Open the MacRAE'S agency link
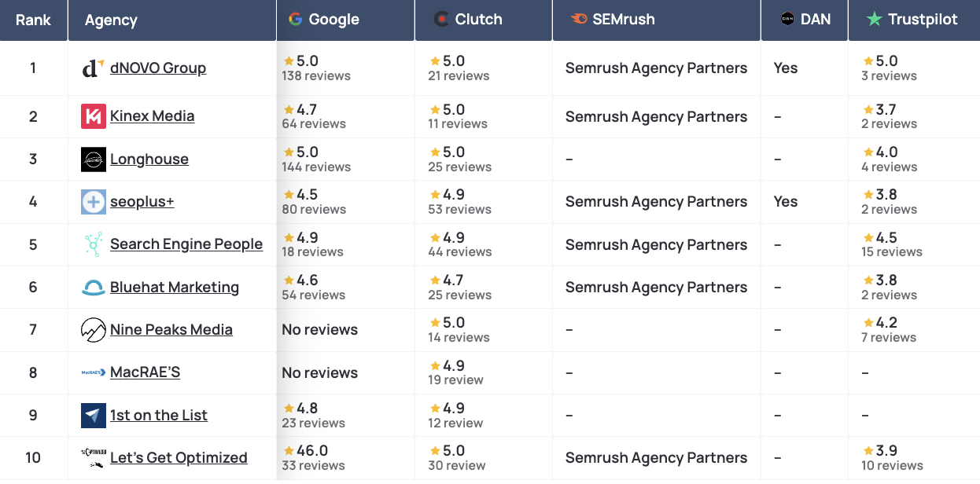This screenshot has width=980, height=484. coord(145,372)
